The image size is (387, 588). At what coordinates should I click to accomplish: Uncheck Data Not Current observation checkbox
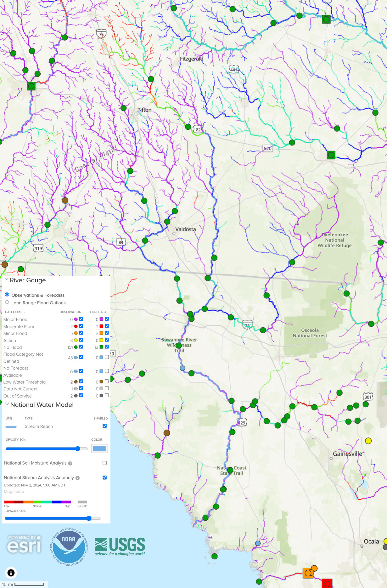(x=81, y=388)
